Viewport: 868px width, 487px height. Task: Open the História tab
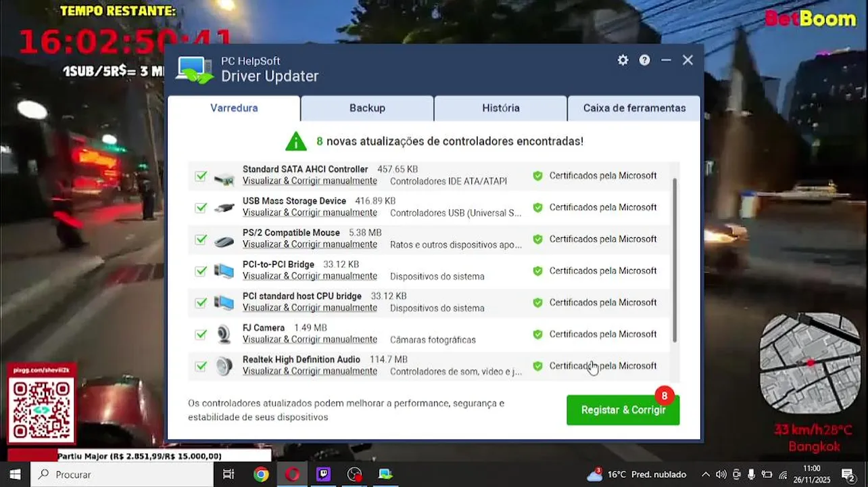pos(501,108)
